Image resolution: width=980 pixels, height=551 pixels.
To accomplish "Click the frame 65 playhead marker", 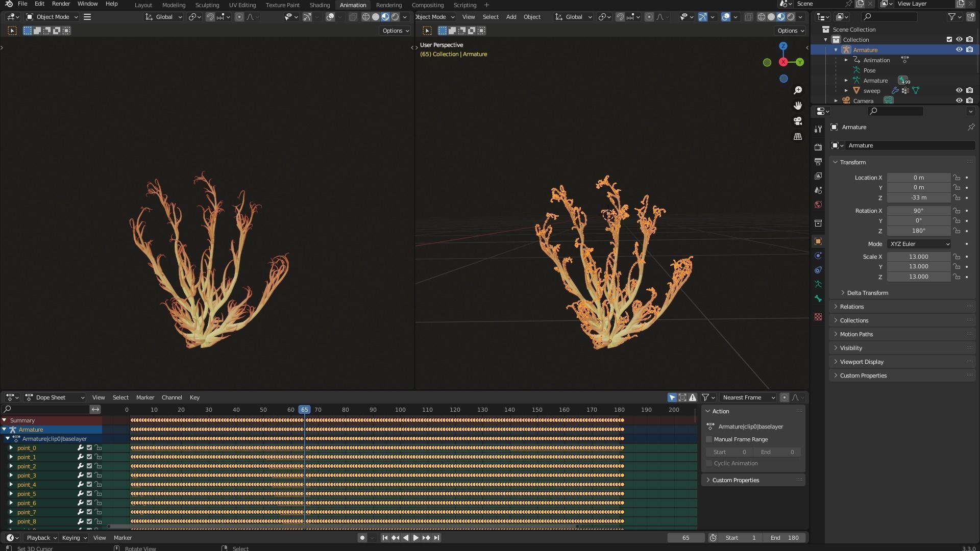I will [x=305, y=410].
